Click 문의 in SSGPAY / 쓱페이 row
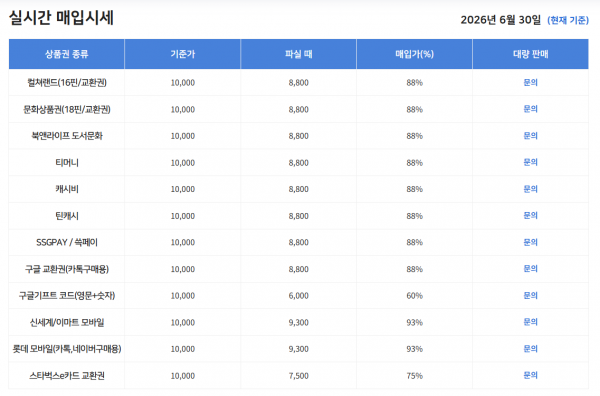600x396 pixels. (530, 242)
